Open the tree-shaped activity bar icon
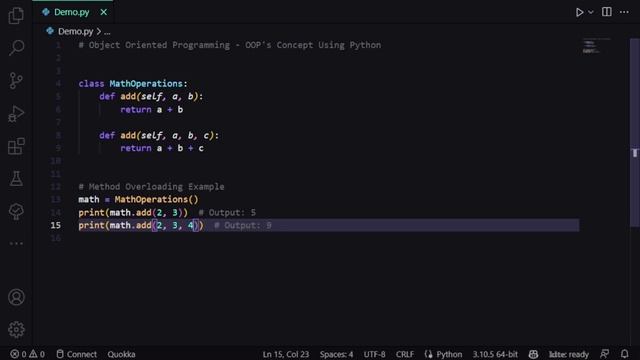 [16, 211]
